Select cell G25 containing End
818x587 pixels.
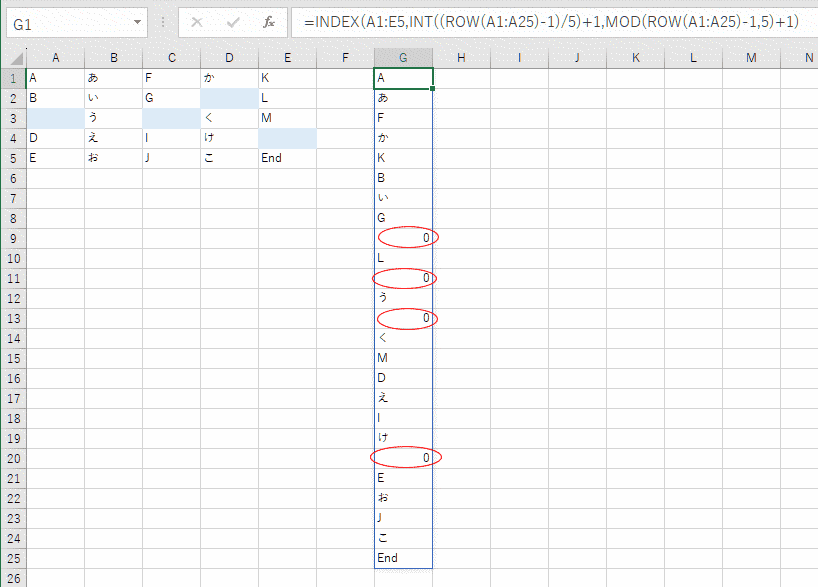click(403, 558)
